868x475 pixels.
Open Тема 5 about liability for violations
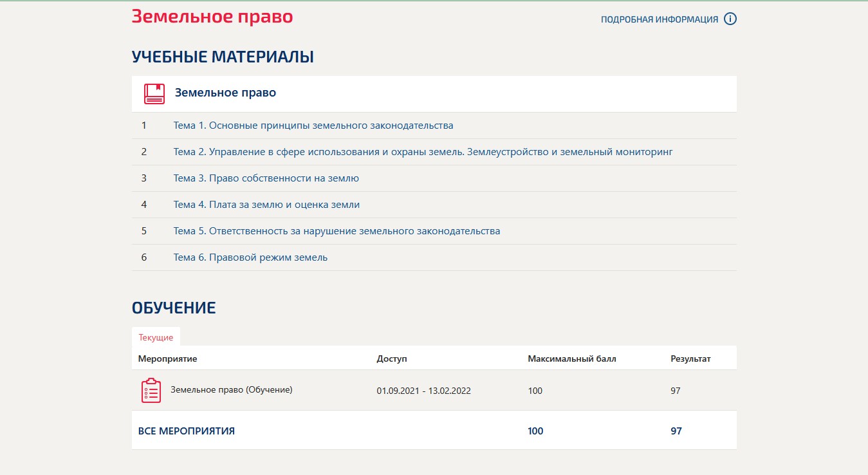tap(336, 230)
